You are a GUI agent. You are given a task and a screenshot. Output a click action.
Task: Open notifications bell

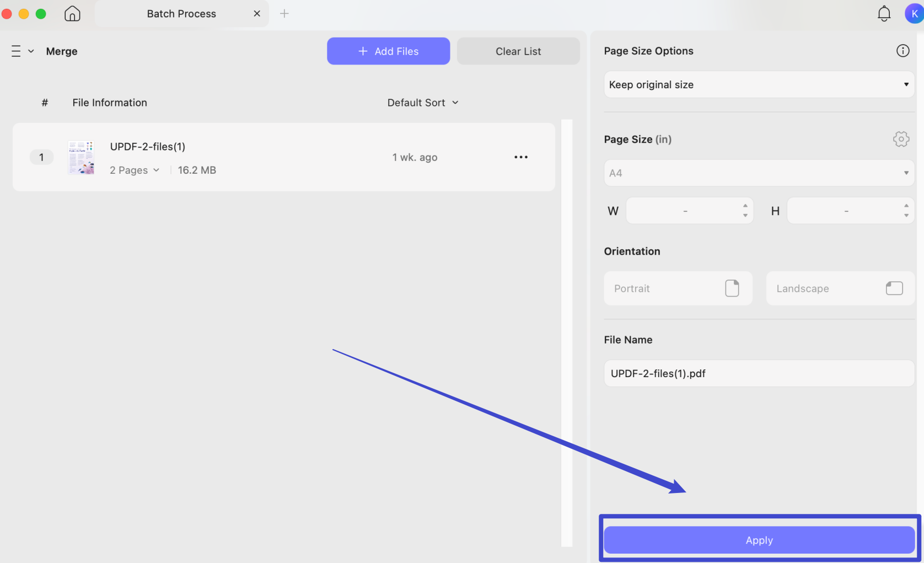[x=884, y=14]
